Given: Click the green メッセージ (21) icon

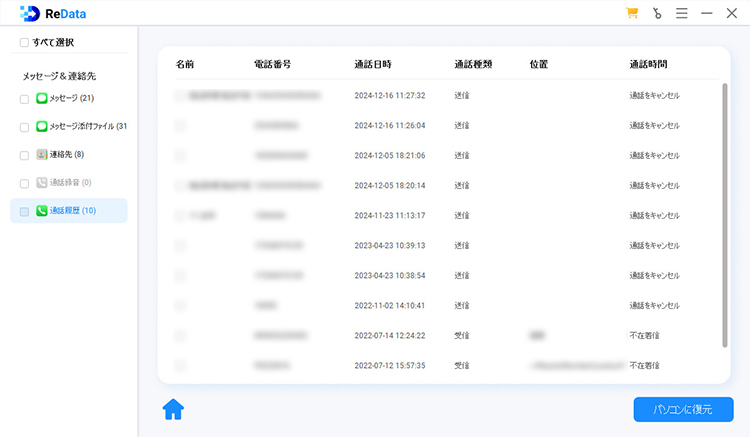Looking at the screenshot, I should click(42, 98).
